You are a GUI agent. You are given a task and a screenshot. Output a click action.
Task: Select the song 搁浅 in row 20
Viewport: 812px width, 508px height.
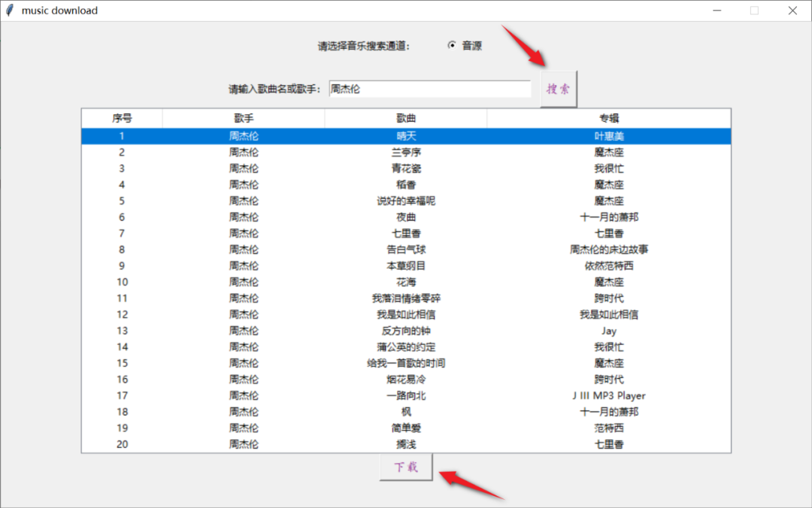[405, 444]
